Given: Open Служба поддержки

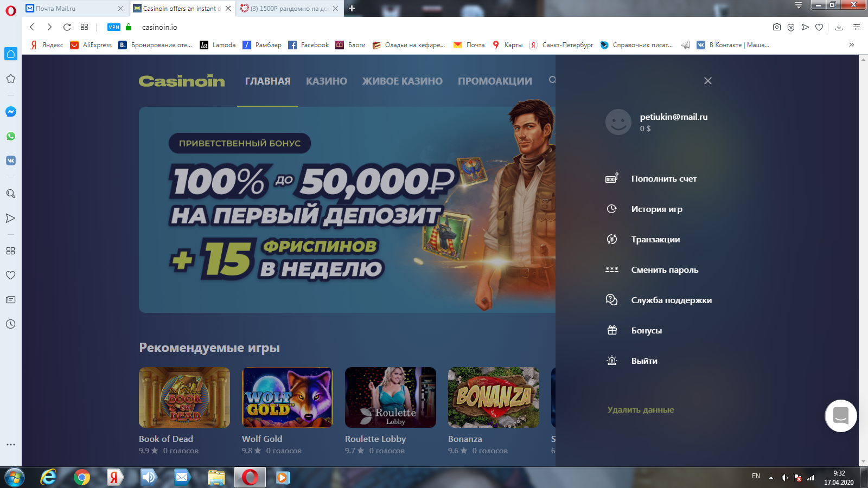Looking at the screenshot, I should point(672,300).
